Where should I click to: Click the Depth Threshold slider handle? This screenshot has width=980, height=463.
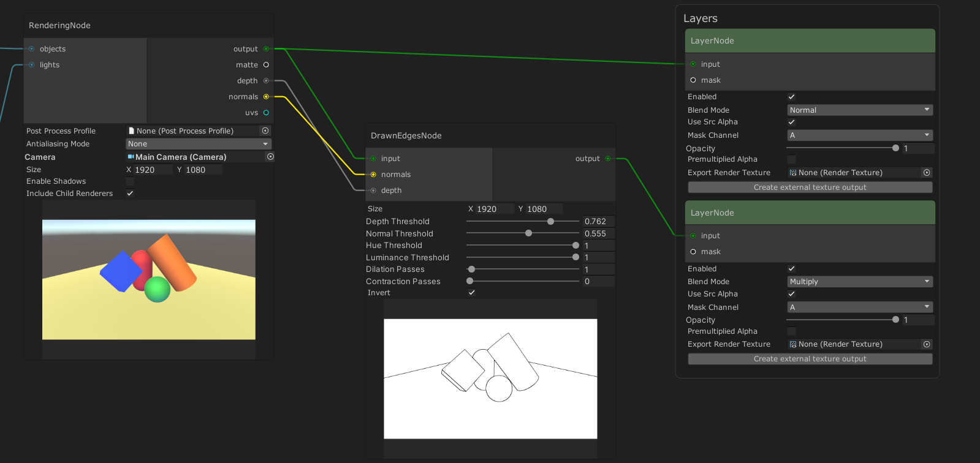[550, 222]
